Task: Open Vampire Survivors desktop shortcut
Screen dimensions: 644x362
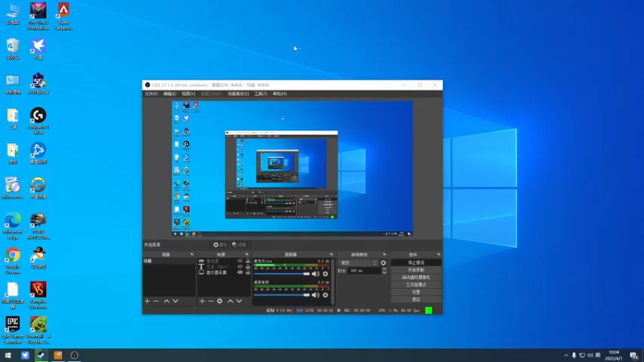Action: (x=38, y=295)
